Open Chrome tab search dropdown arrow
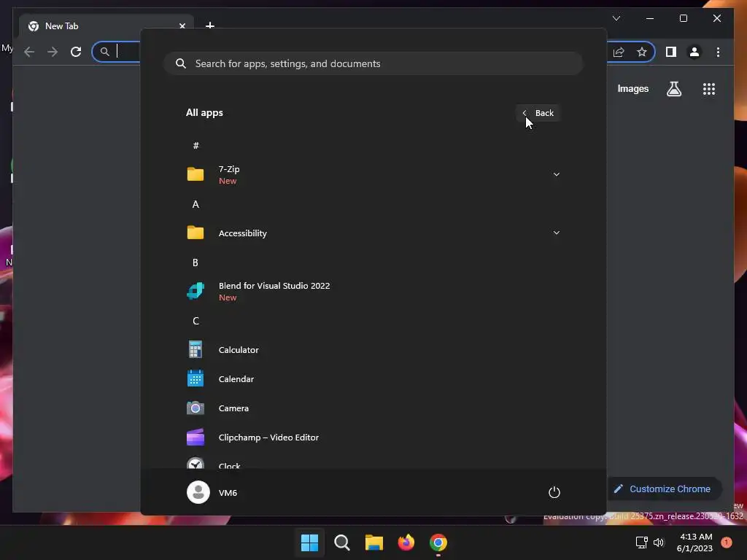 (616, 18)
